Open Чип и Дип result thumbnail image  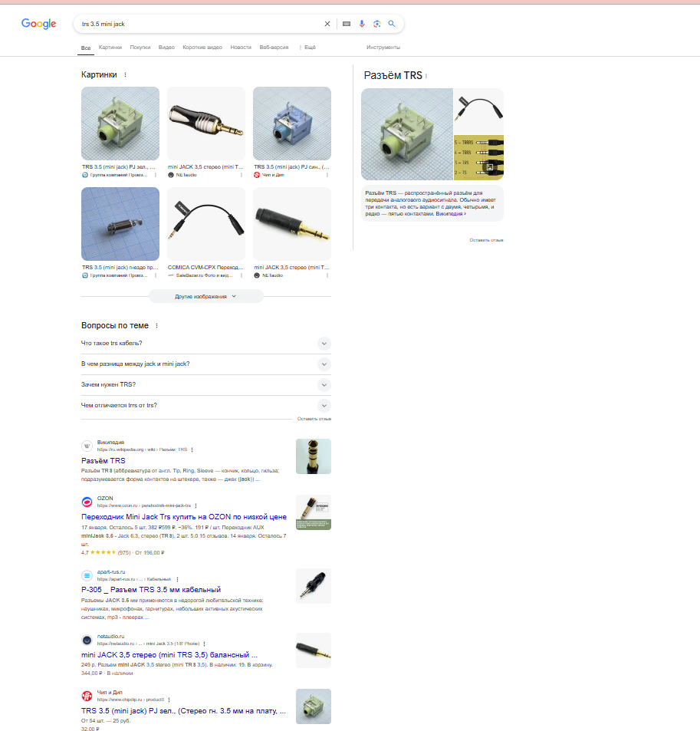(314, 706)
